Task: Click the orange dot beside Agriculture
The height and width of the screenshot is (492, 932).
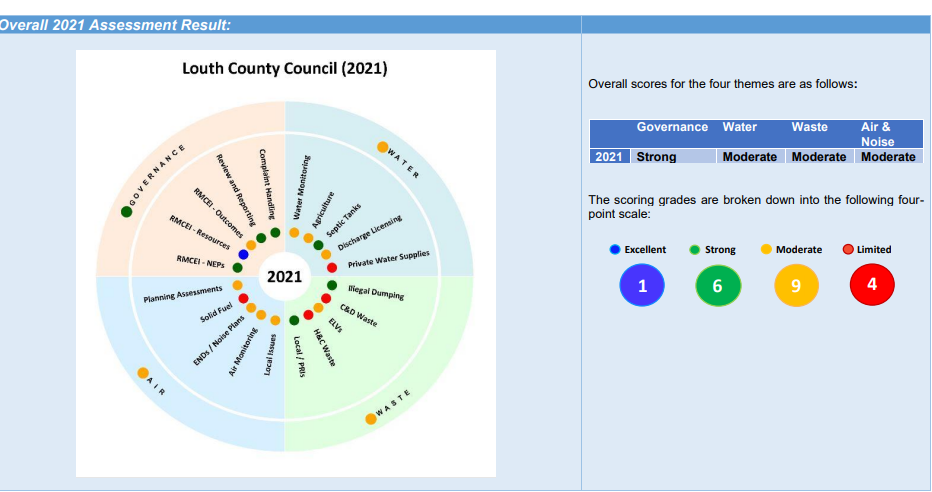Action: (308, 238)
